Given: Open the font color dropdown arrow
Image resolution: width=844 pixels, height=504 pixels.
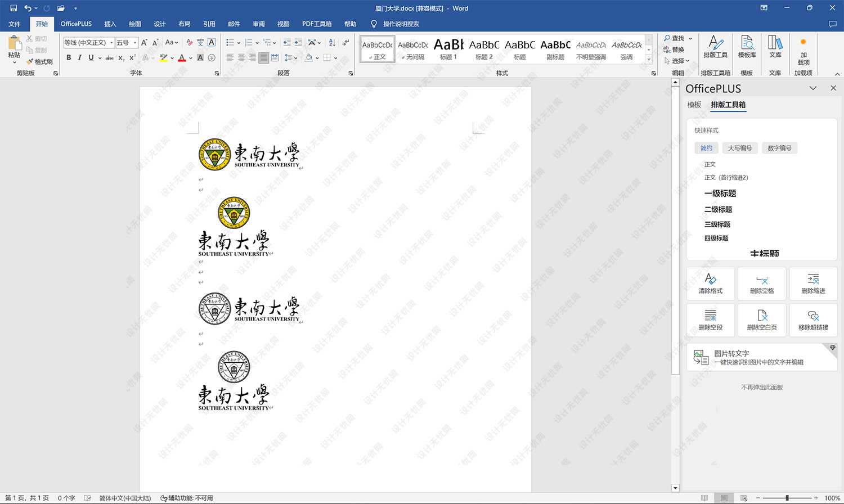Looking at the screenshot, I should pyautogui.click(x=191, y=58).
